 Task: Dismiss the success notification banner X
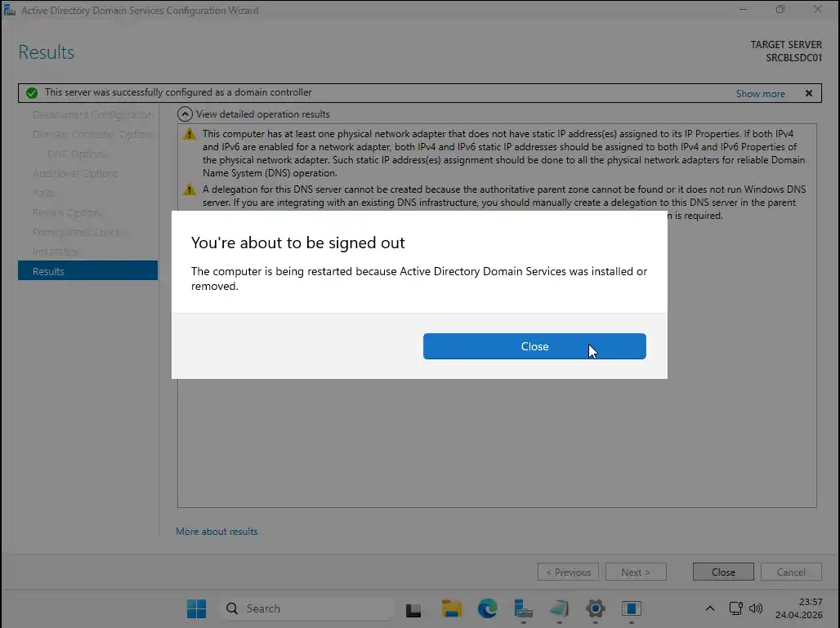(808, 93)
